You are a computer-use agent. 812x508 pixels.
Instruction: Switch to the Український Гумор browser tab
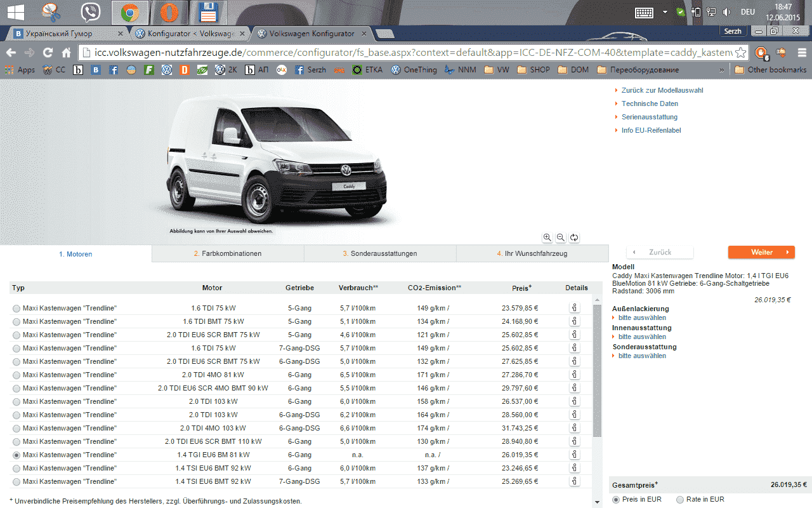[x=68, y=33]
